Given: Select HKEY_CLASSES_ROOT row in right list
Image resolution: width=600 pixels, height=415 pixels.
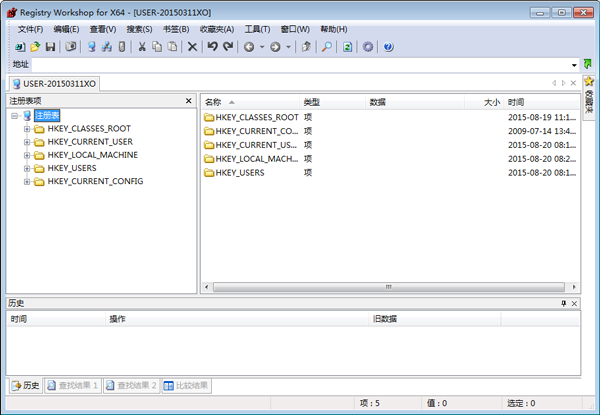Looking at the screenshot, I should (390, 117).
